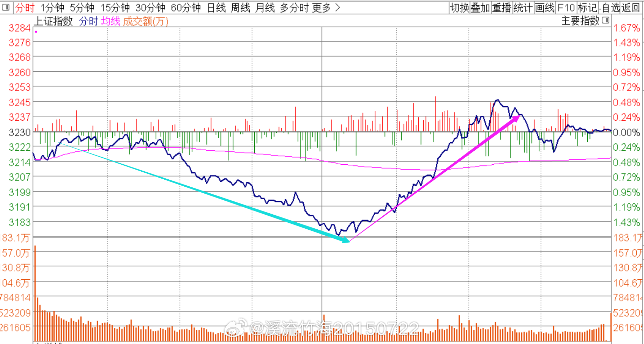Click the 3230 baseline price label
The image size is (644, 344).
(x=20, y=132)
